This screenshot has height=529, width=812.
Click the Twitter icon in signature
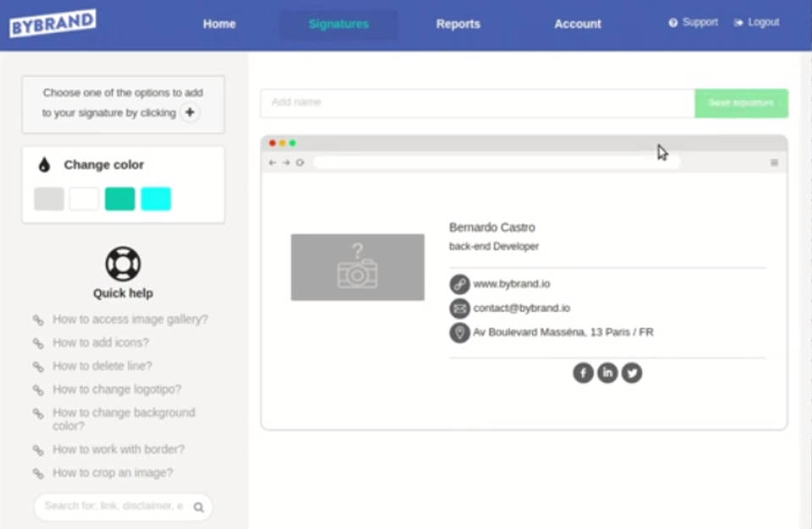click(x=632, y=373)
